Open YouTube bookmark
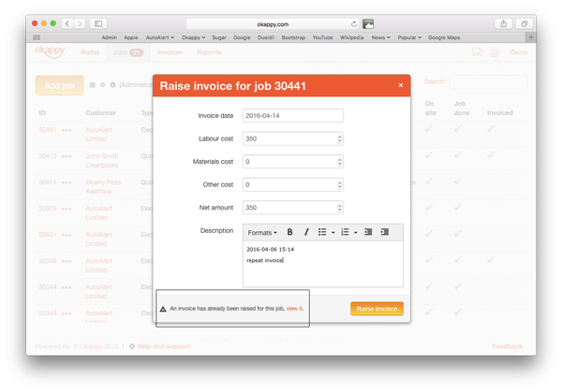The image size is (562, 392). (322, 37)
